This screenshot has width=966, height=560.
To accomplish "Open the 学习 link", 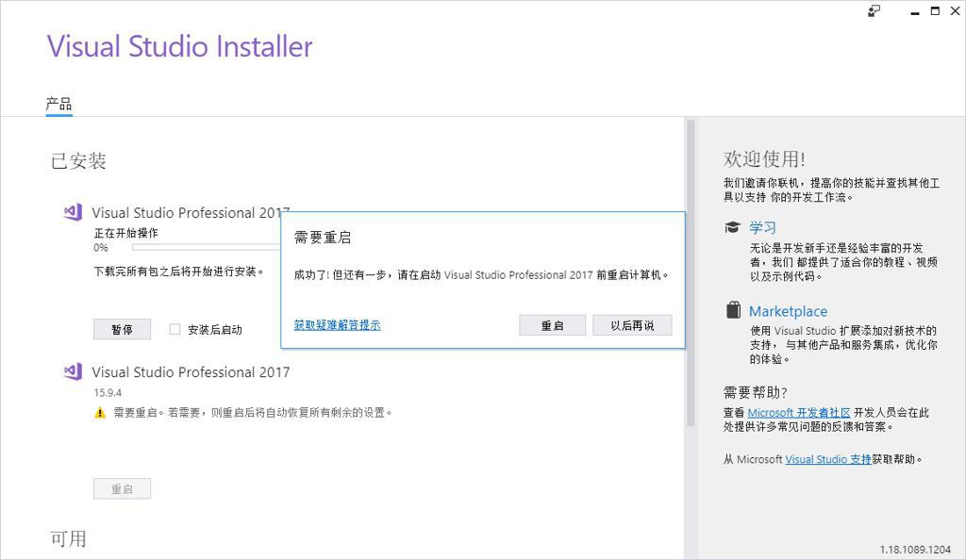I will 762,228.
